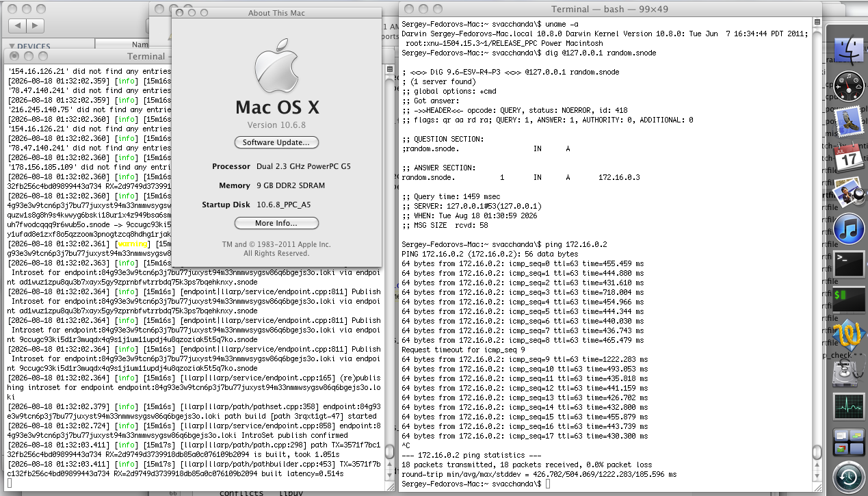The width and height of the screenshot is (868, 496).
Task: Click startup disk name 10.6.8_PPC_A5
Action: [x=283, y=205]
